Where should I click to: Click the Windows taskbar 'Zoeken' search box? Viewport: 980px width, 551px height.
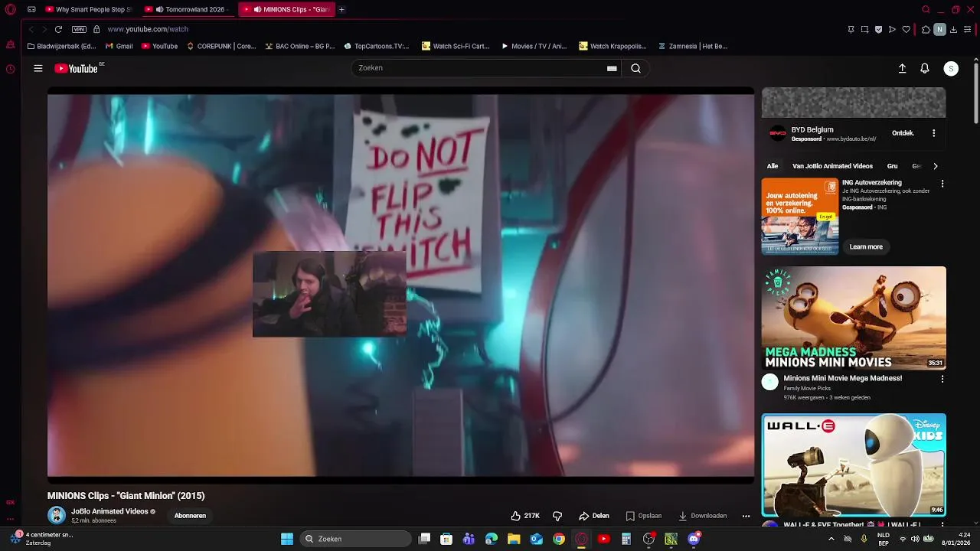(x=356, y=539)
